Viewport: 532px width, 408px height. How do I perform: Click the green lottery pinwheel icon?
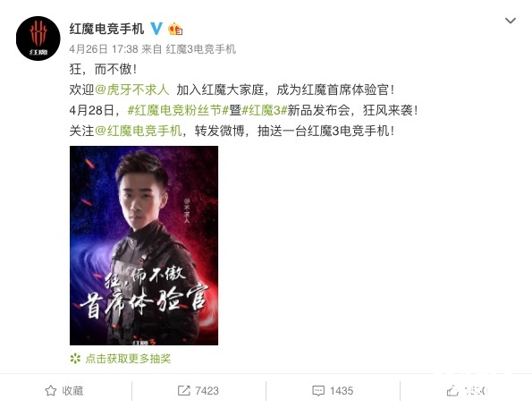pos(75,359)
